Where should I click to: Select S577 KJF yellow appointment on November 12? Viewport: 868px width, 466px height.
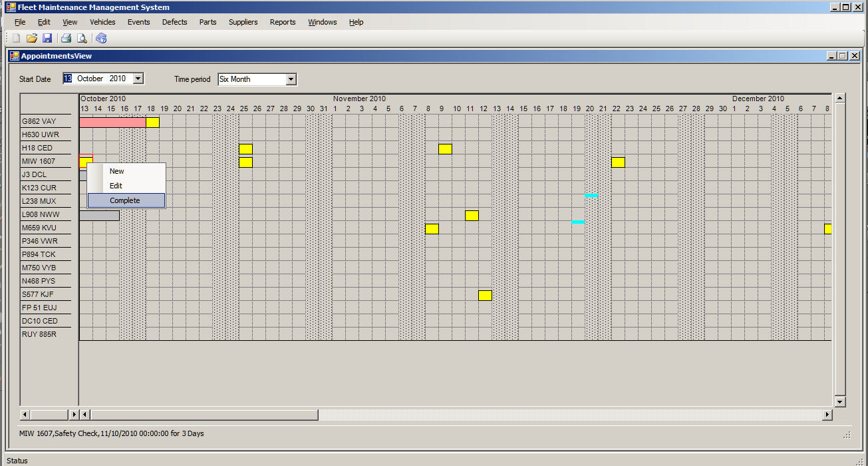(485, 296)
